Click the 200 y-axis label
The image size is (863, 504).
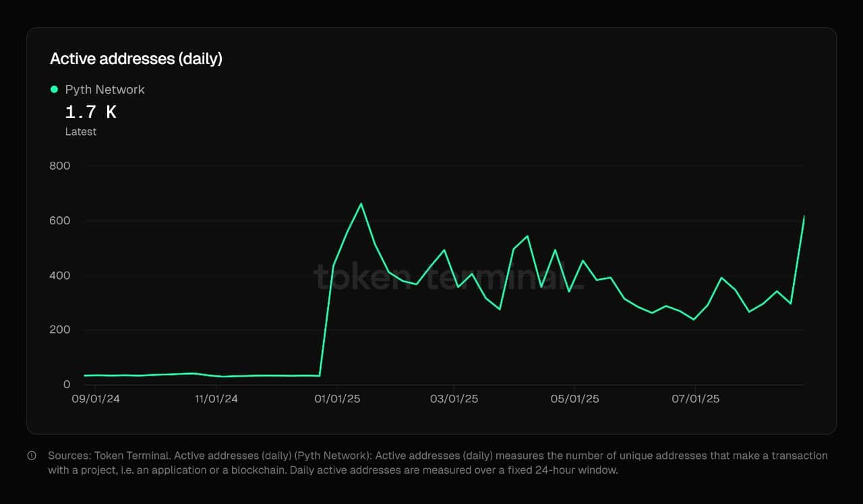(x=60, y=330)
